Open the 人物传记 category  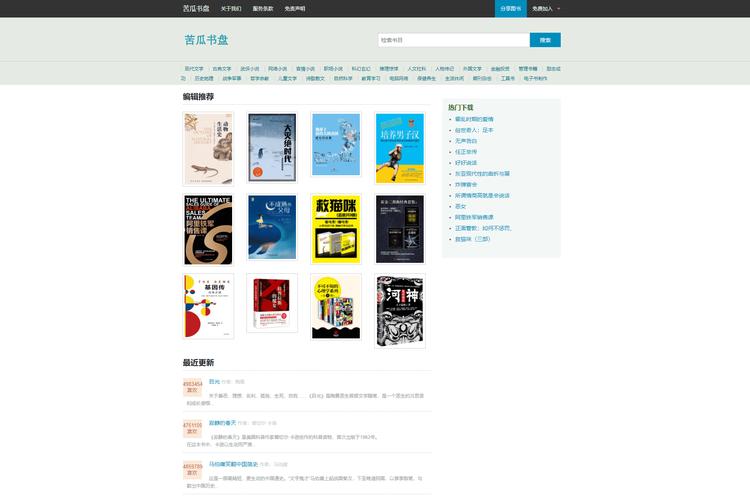(x=444, y=69)
